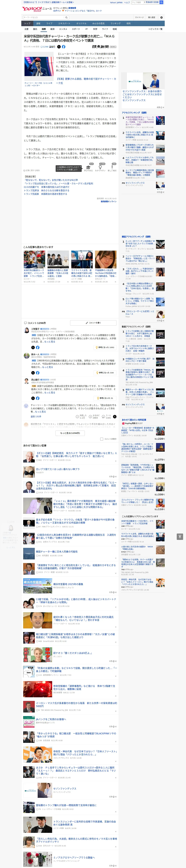Open トピックス一覧
The image size is (186, 868).
155,29
